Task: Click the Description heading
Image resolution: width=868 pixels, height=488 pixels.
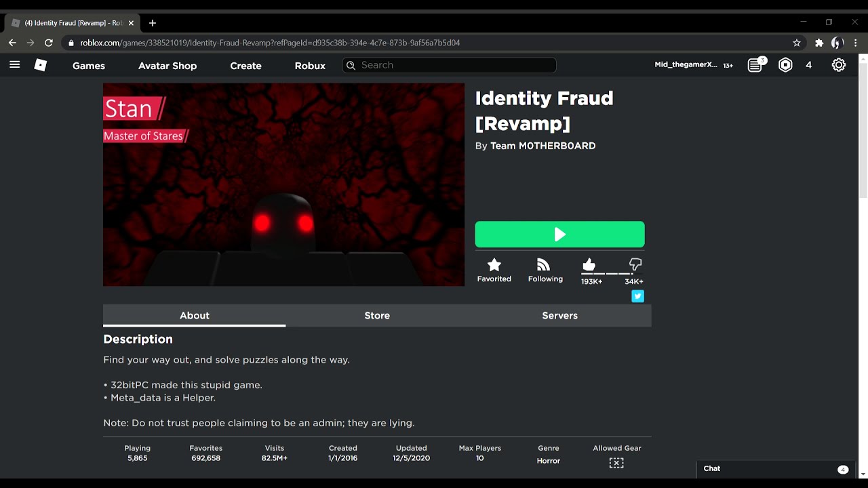Action: 138,340
